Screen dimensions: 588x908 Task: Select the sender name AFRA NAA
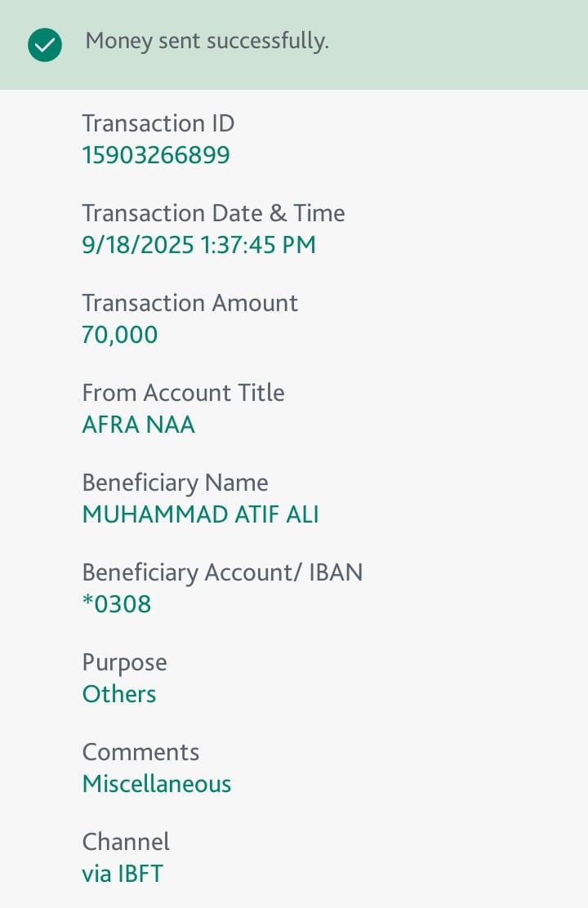(x=138, y=425)
